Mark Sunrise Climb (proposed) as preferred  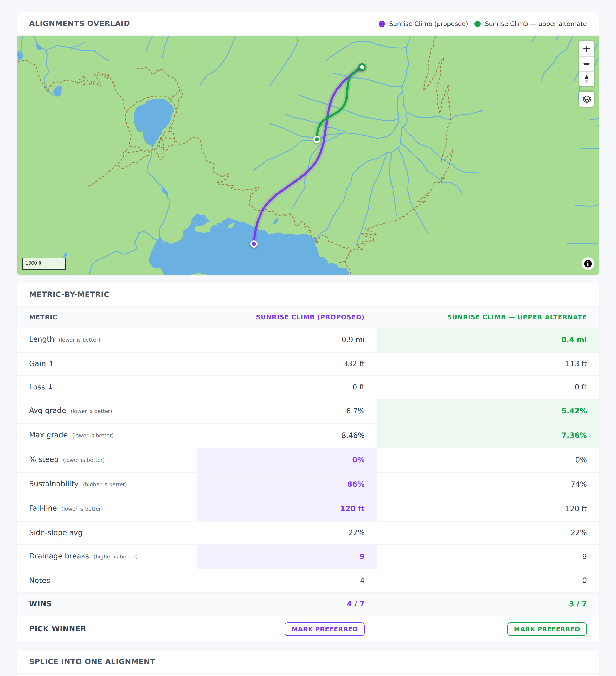tap(324, 629)
